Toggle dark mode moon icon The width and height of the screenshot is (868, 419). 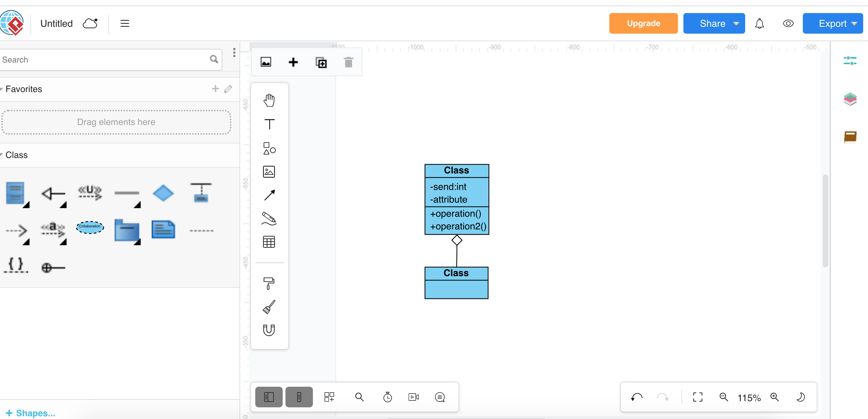coord(800,397)
